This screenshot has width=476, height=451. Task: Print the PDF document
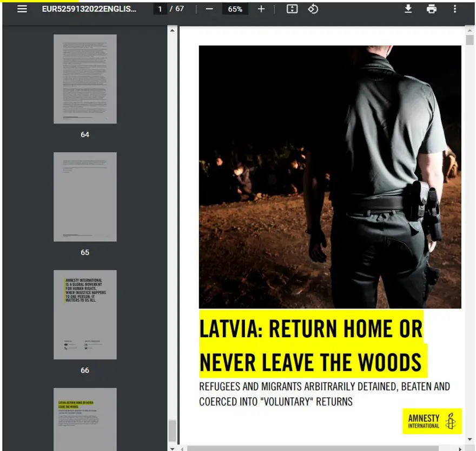click(431, 9)
